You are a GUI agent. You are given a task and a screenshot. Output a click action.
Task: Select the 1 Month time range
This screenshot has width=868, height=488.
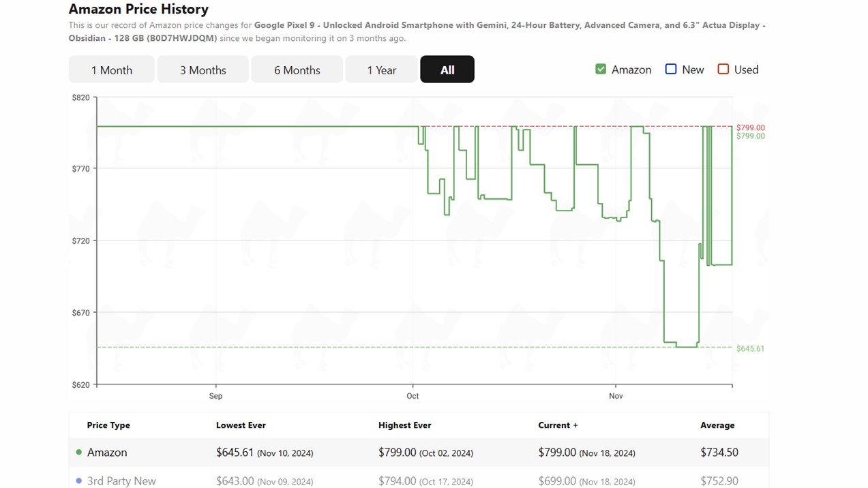pyautogui.click(x=112, y=70)
